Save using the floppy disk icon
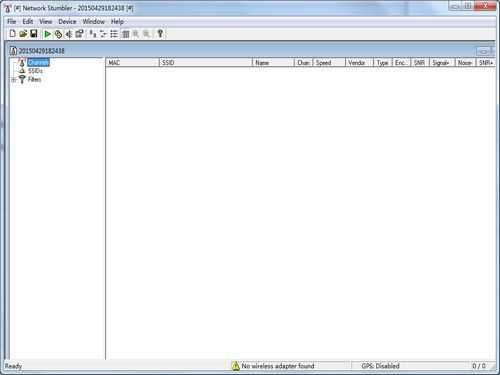 34,34
